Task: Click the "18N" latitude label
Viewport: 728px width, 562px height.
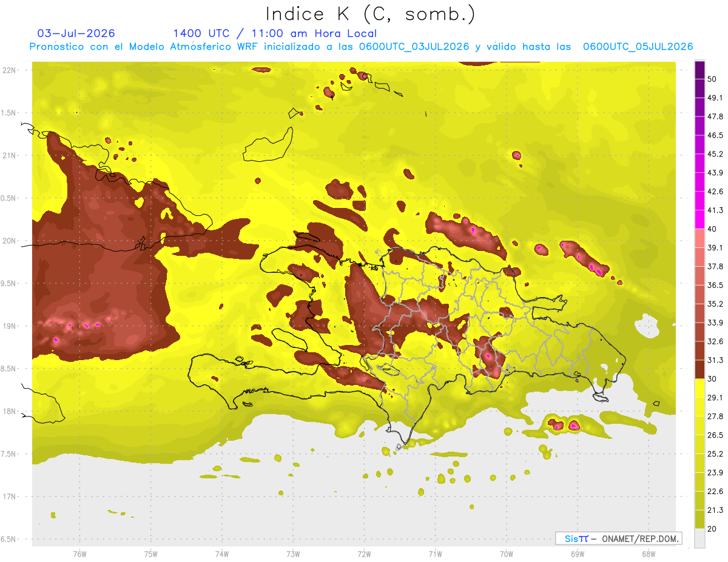Action: click(10, 412)
